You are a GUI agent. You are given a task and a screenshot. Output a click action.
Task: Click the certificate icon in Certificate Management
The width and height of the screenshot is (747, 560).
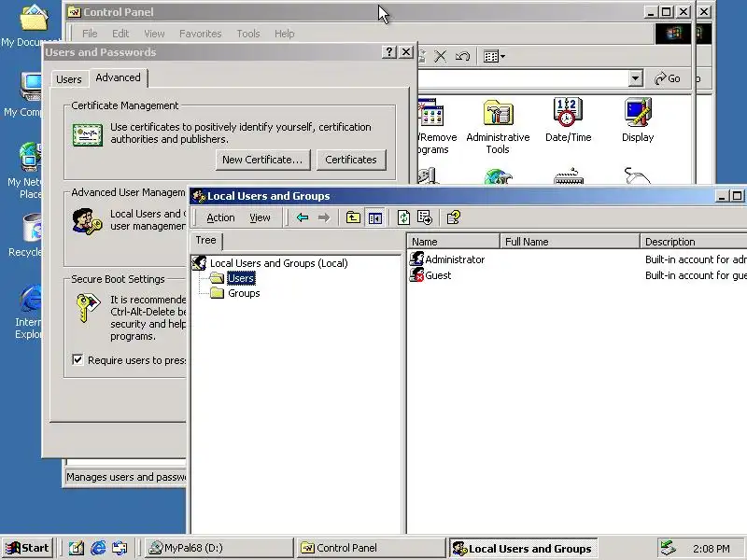point(87,134)
